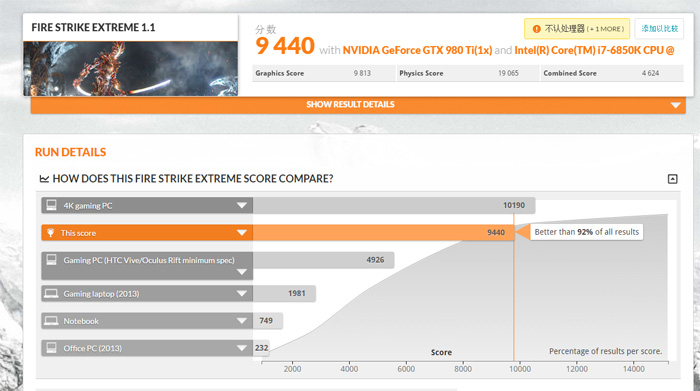Click the Graphics Score 9 813 cell

(323, 73)
